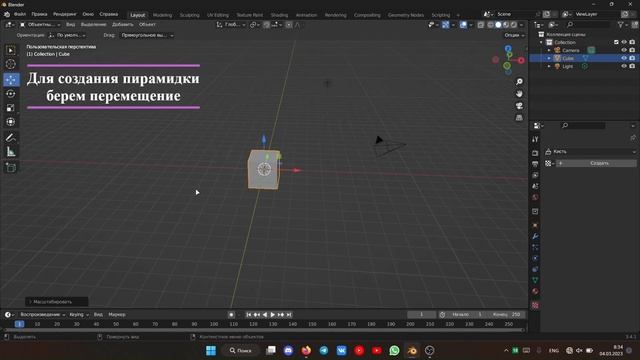Open the World properties tab
Viewport: 640px width, 360px height.
[535, 198]
